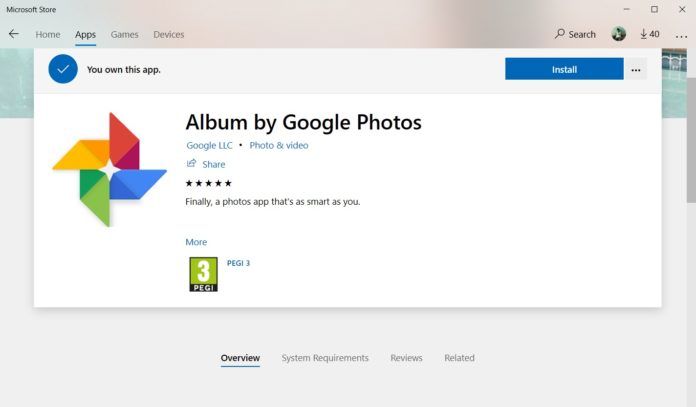Image resolution: width=696 pixels, height=407 pixels.
Task: Switch to the Games tab
Action: 124,35
